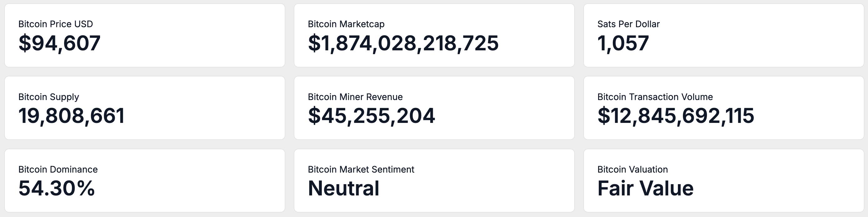Select the Fair Value valuation text
This screenshot has width=868, height=217.
point(645,188)
